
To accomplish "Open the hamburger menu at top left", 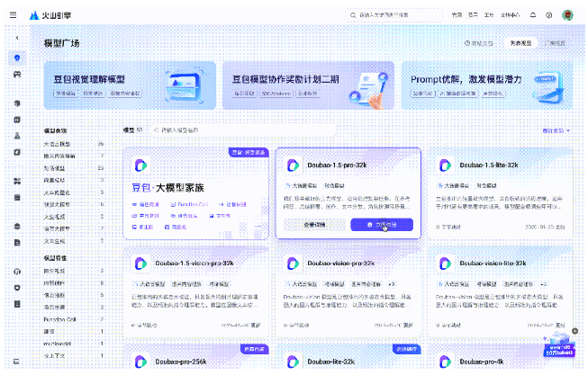I will (x=14, y=15).
